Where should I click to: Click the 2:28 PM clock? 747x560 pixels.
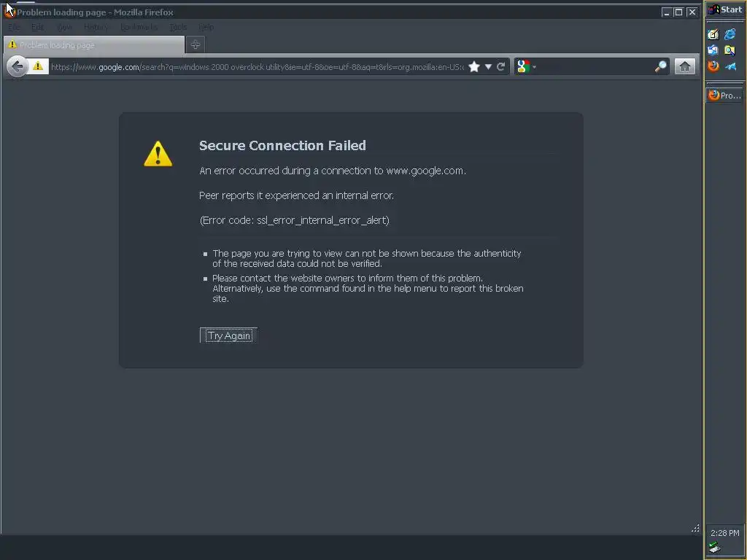[724, 533]
